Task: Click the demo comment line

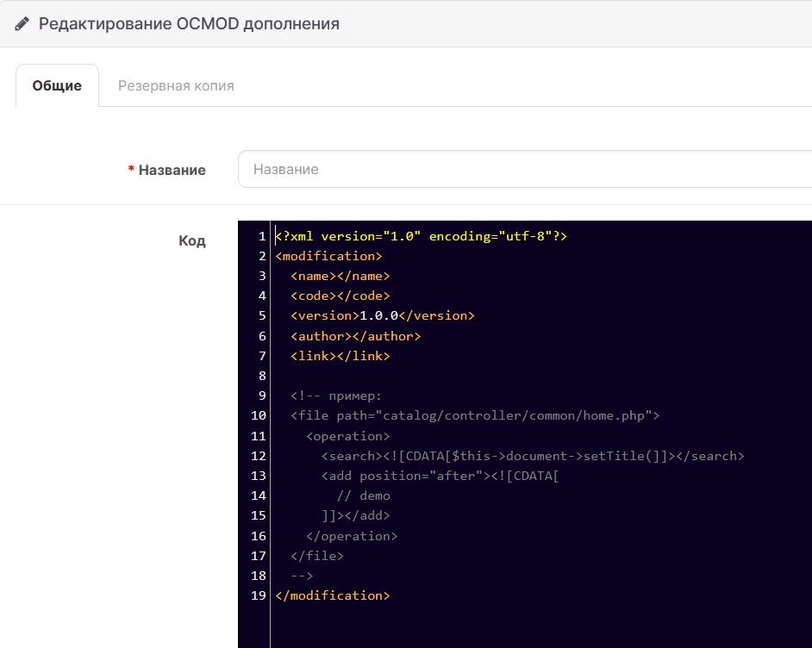Action: [363, 495]
